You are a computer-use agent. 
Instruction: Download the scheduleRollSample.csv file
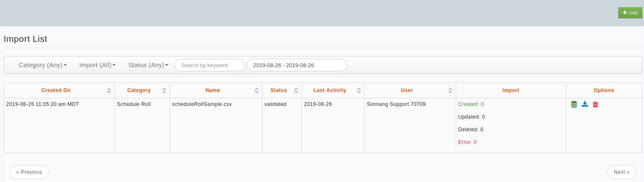tap(585, 104)
